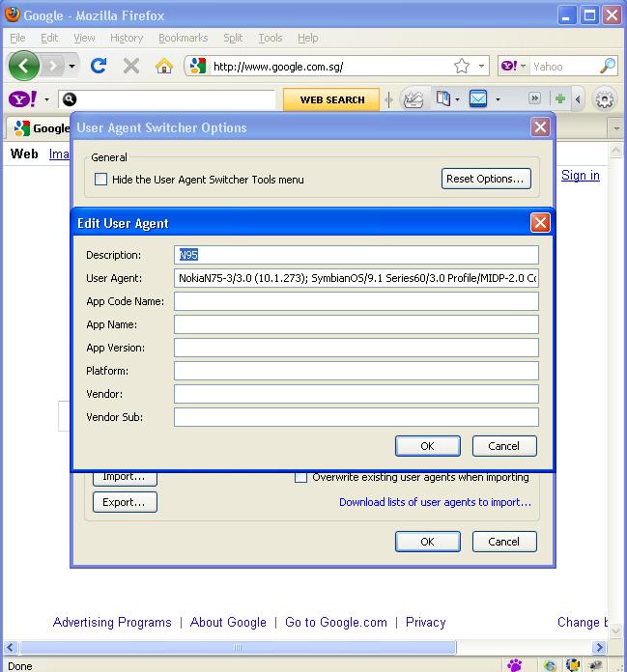Click the Forward navigation arrow
Viewport: 627px width, 672px height.
pyautogui.click(x=53, y=66)
